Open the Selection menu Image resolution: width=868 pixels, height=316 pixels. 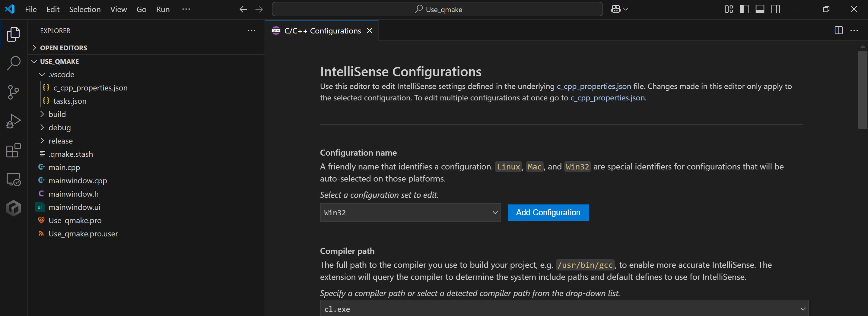tap(84, 9)
